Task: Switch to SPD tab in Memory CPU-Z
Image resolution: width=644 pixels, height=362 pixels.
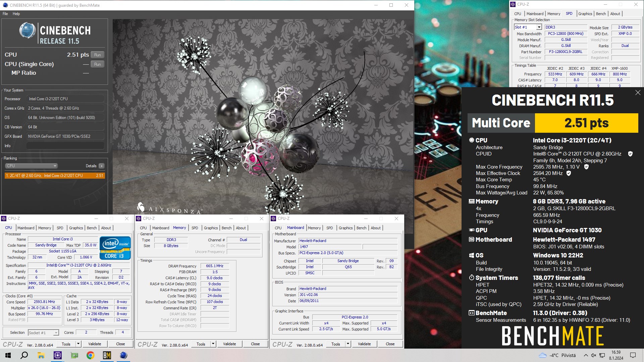Action: point(195,228)
